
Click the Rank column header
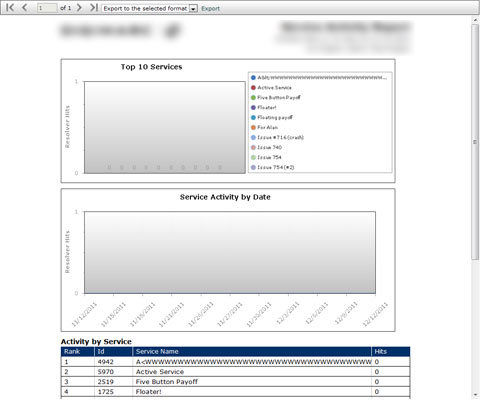tap(77, 352)
